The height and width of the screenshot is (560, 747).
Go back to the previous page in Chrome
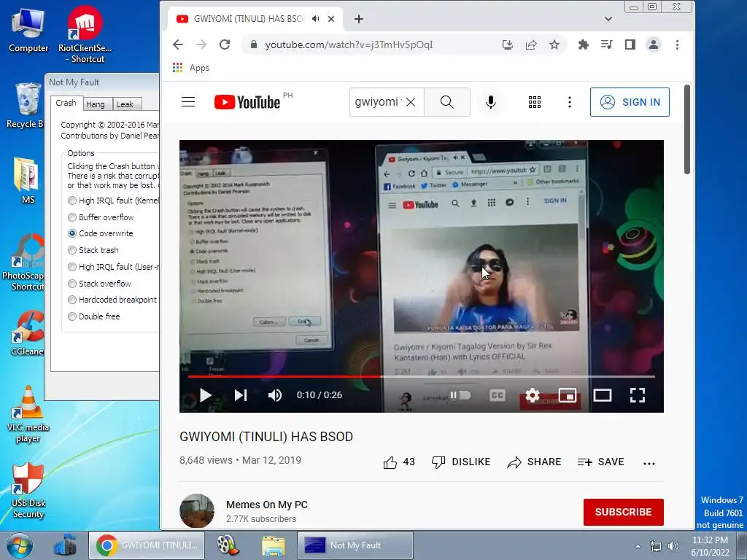pos(178,44)
